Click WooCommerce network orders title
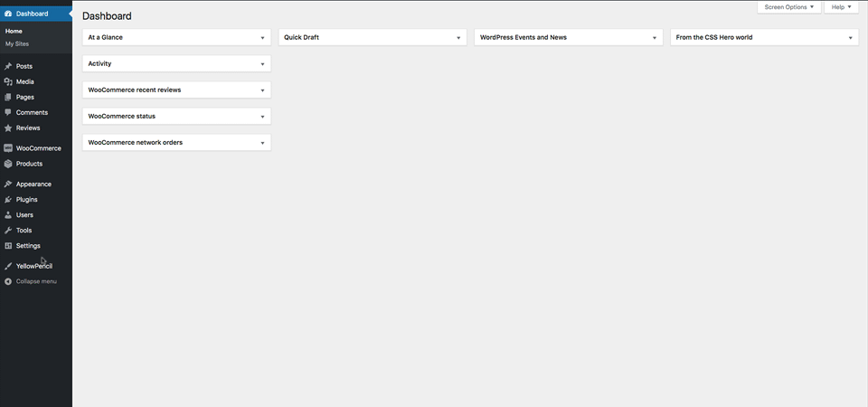 [x=136, y=143]
